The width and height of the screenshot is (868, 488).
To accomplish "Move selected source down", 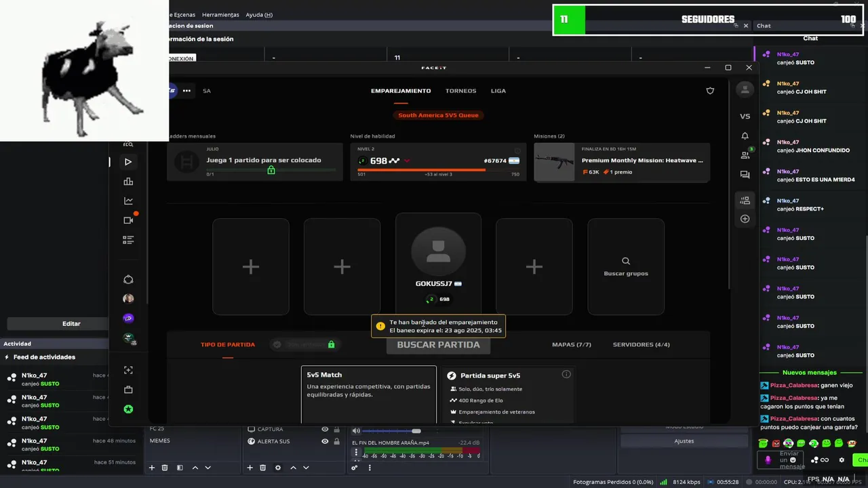I will 305,468.
